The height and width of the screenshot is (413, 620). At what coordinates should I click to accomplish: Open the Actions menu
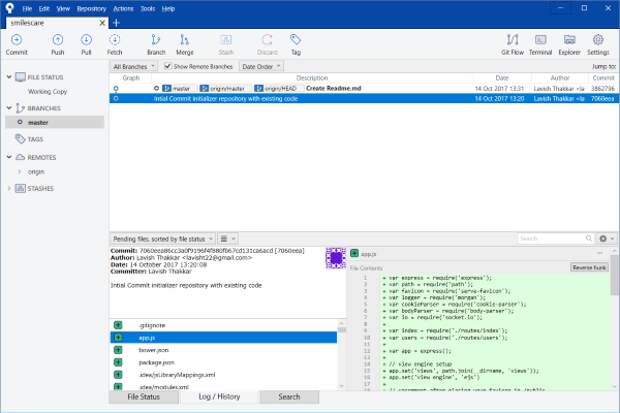[123, 9]
